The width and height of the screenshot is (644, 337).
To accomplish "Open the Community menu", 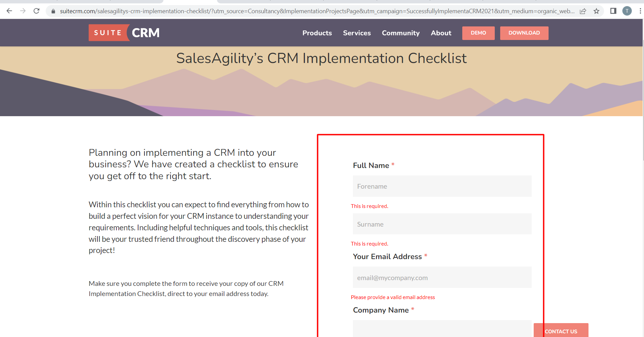I will [401, 33].
